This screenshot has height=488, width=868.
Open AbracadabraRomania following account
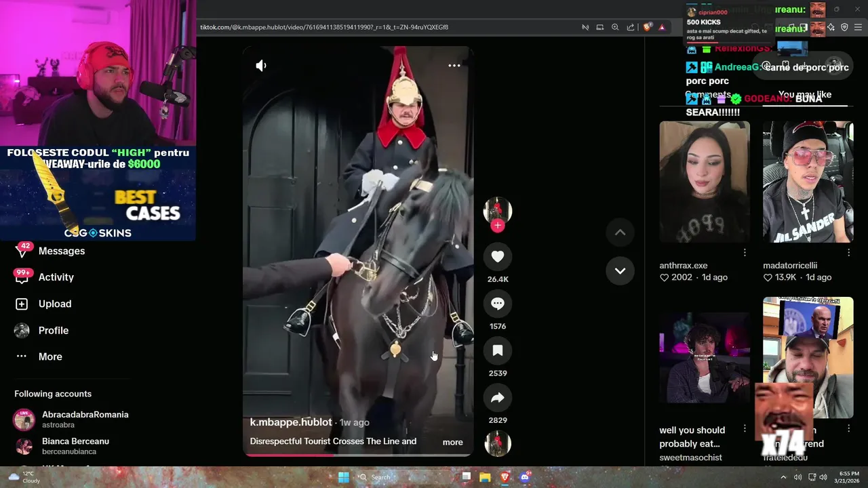pyautogui.click(x=71, y=420)
